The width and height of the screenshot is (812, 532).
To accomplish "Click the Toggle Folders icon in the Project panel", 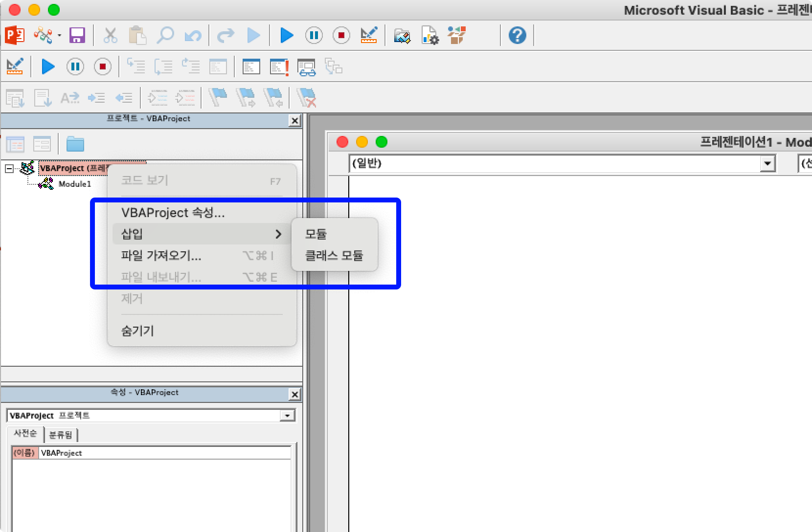I will point(75,144).
